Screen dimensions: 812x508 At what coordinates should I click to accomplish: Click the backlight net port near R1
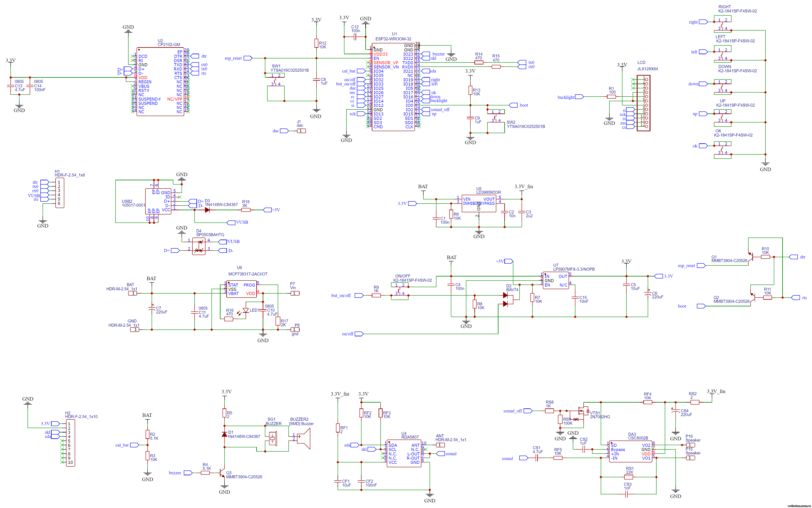click(579, 97)
